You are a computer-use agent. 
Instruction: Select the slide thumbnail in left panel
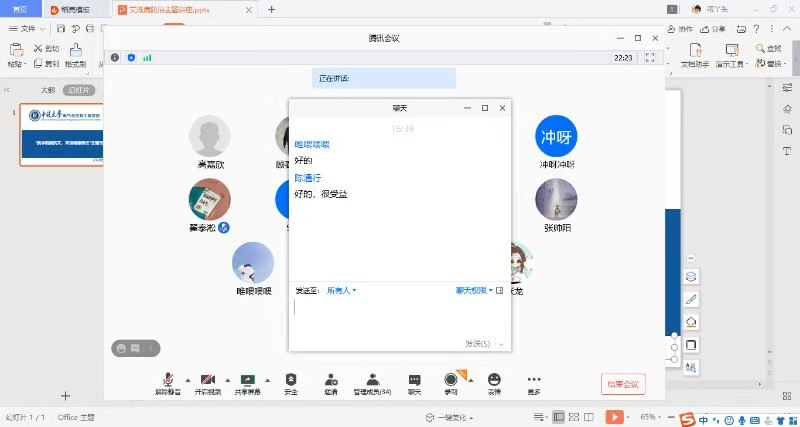[x=60, y=135]
